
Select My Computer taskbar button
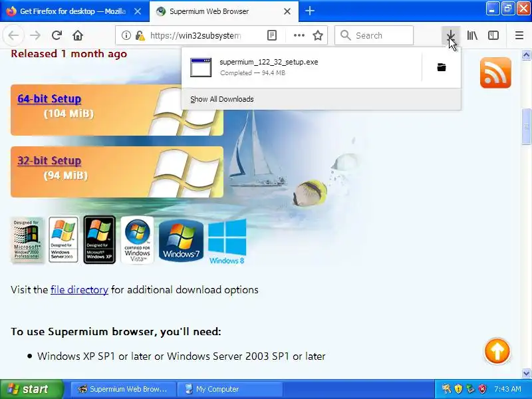tap(230, 389)
